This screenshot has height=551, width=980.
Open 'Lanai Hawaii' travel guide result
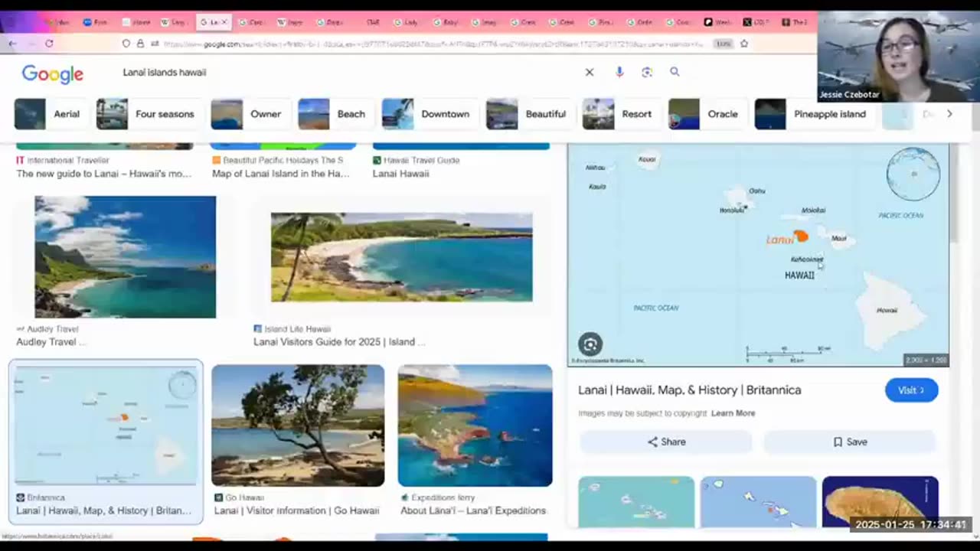point(400,174)
